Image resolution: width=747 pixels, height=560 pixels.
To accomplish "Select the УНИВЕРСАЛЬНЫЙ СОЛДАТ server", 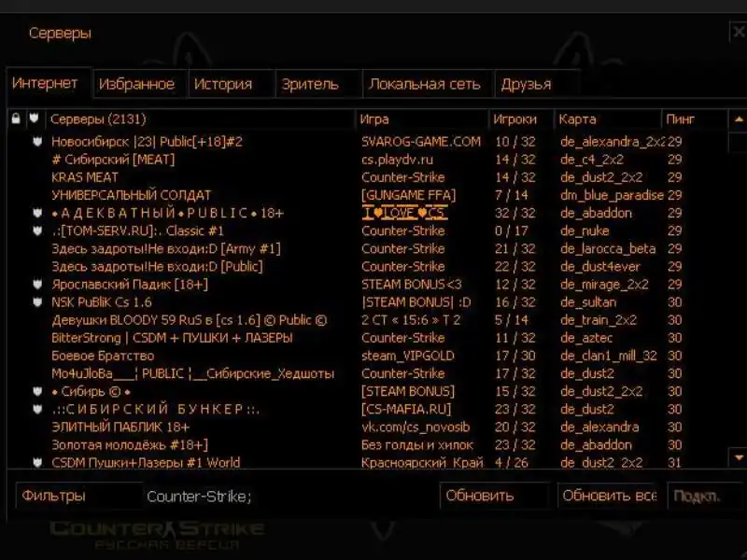I will pos(367,195).
